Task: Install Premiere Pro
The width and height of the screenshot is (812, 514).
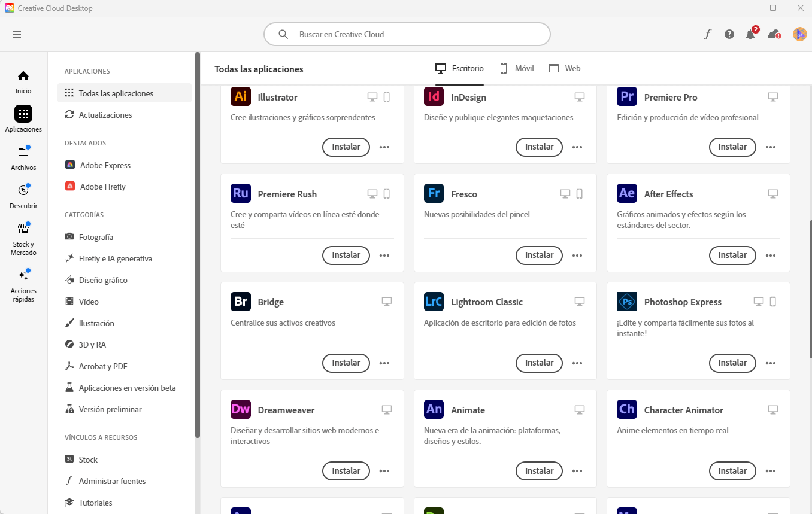Action: tap(732, 147)
